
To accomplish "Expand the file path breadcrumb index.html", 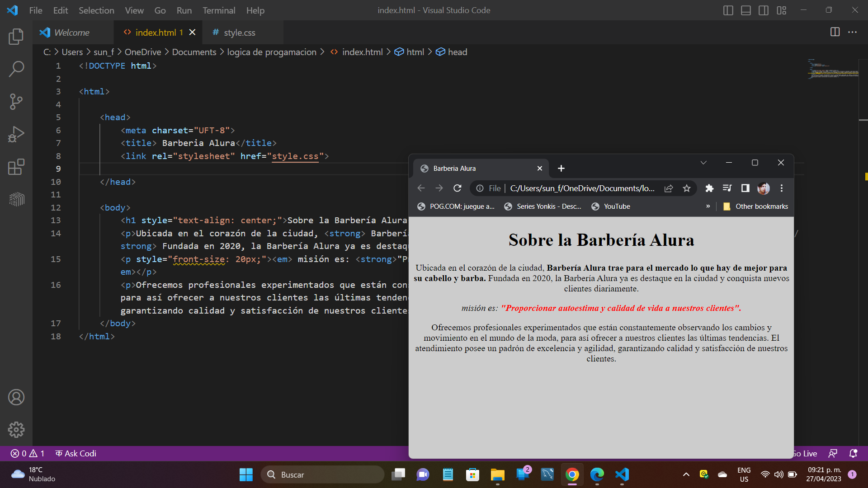I will (363, 52).
